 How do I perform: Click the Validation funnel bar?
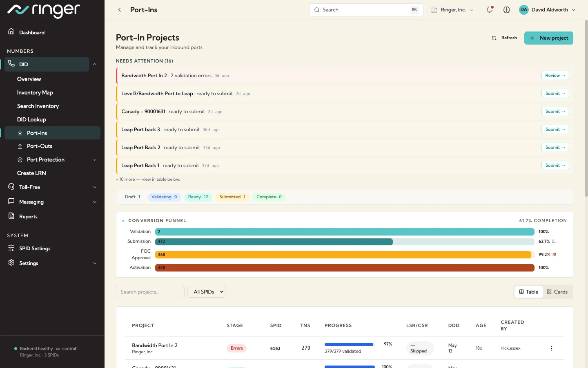pyautogui.click(x=345, y=232)
